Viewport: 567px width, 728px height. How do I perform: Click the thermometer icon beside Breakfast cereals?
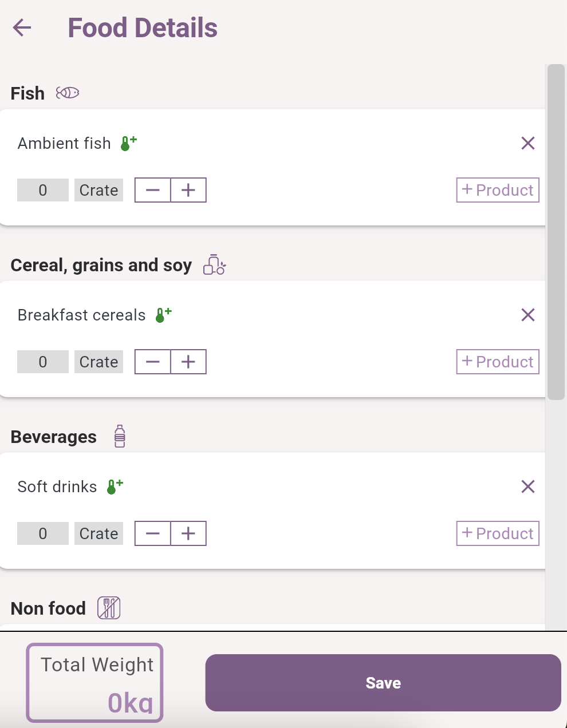(162, 314)
